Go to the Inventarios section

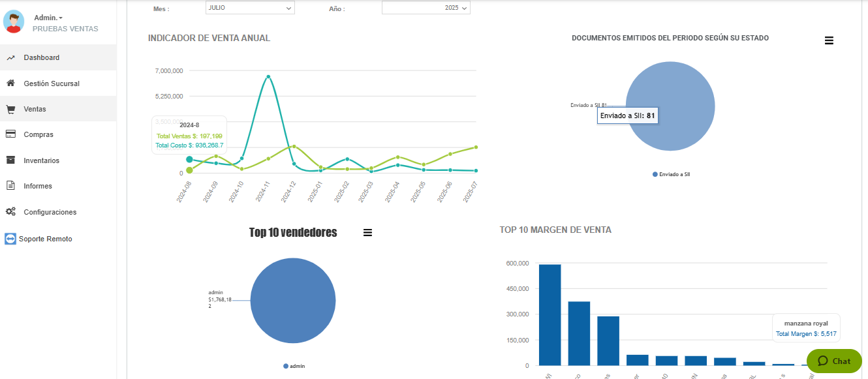pos(41,160)
